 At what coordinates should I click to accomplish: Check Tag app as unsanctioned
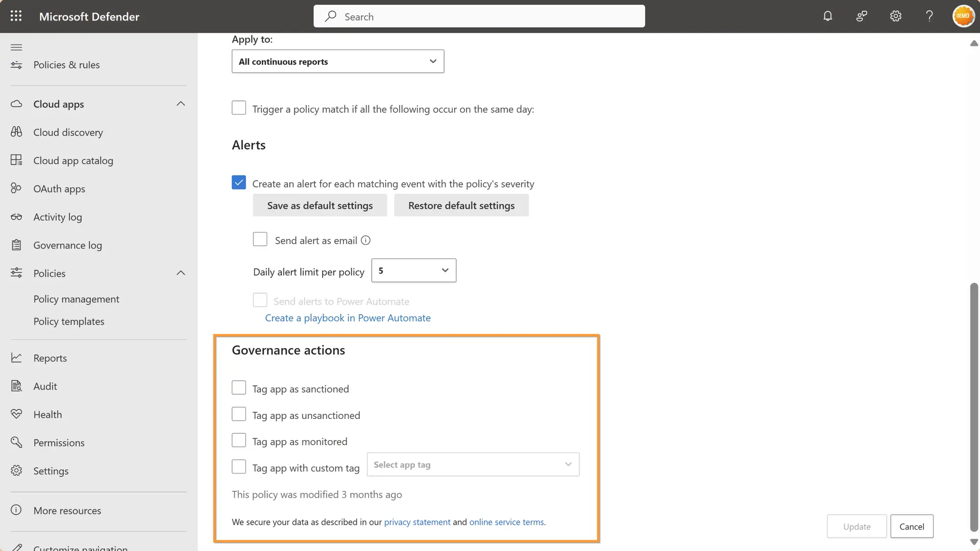click(x=239, y=414)
